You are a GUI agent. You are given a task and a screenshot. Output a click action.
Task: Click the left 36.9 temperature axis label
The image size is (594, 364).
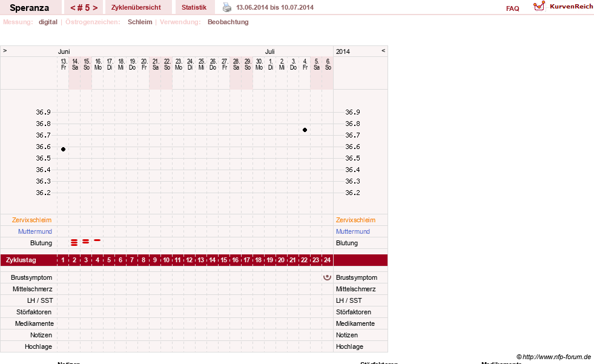coord(43,112)
